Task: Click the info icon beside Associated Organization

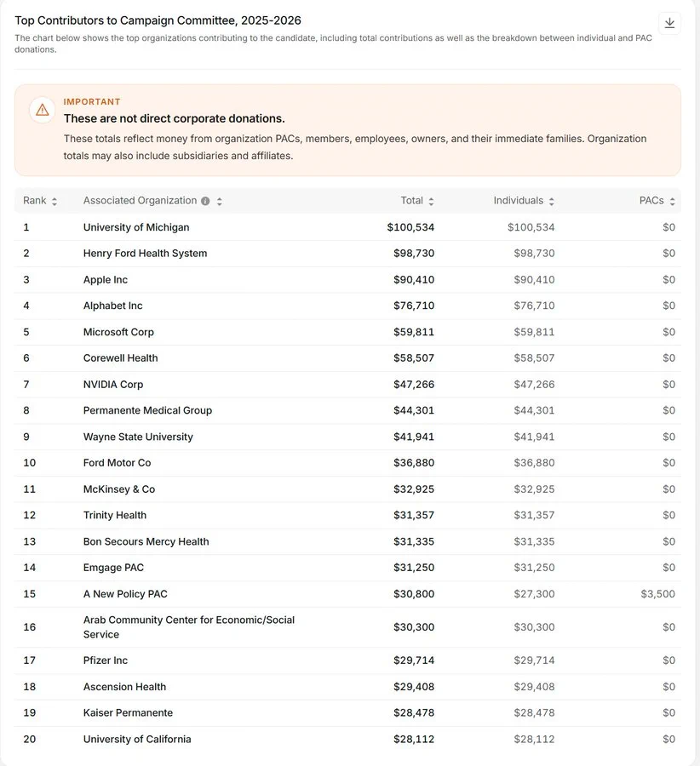Action: [x=205, y=201]
